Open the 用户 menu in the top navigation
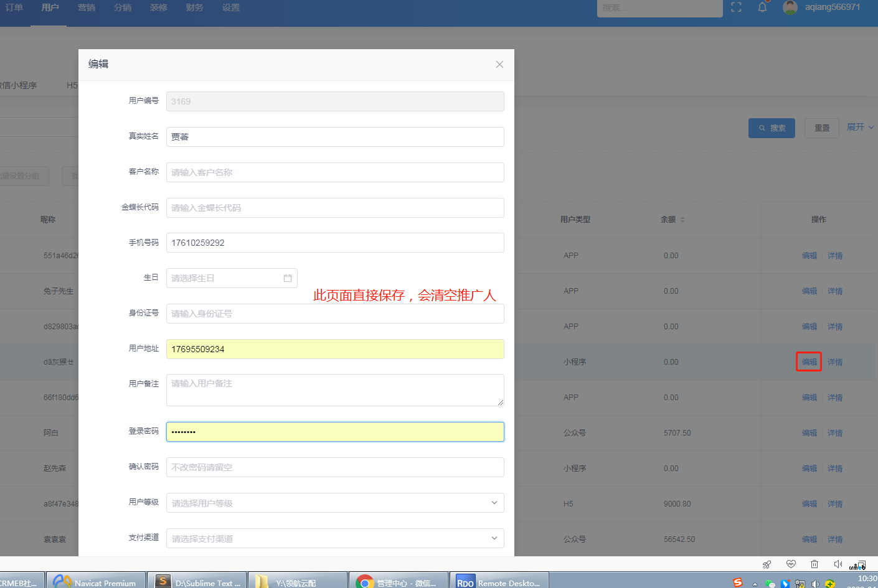Image resolution: width=878 pixels, height=588 pixels. click(50, 7)
